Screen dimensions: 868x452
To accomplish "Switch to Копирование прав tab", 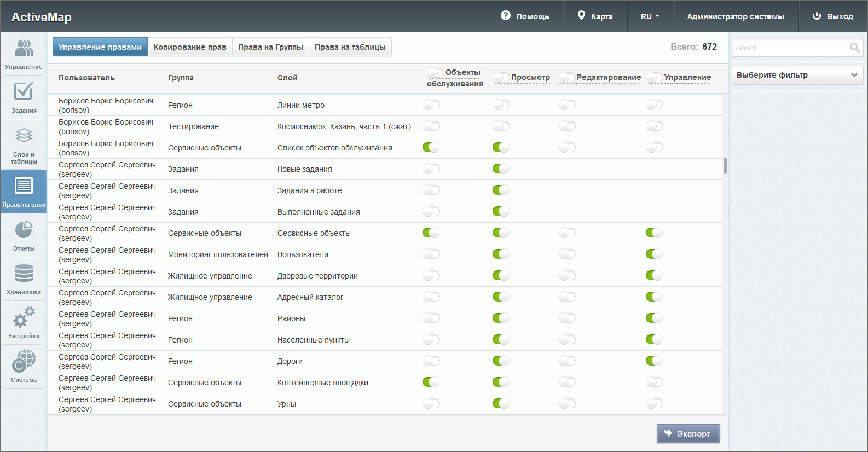I will coord(190,47).
